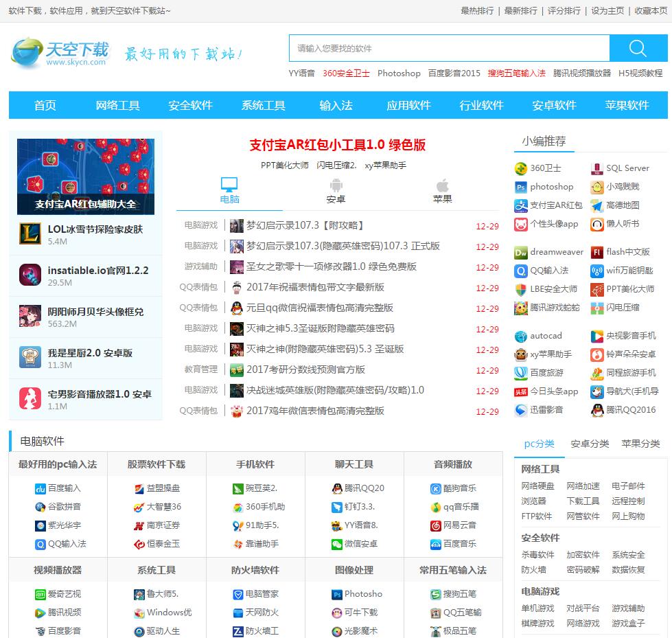Viewport: 672px width, 638px height.
Task: Click the 数据恢复 category link
Action: (x=628, y=570)
